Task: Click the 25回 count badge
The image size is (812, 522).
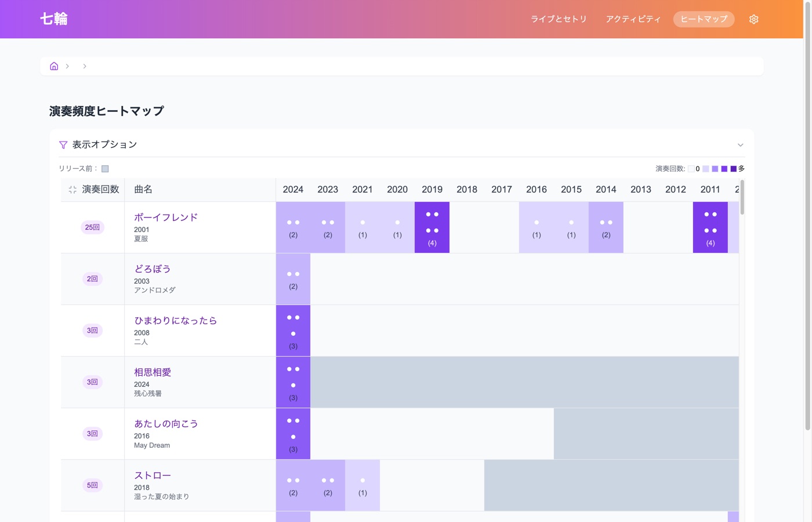Action: [92, 227]
